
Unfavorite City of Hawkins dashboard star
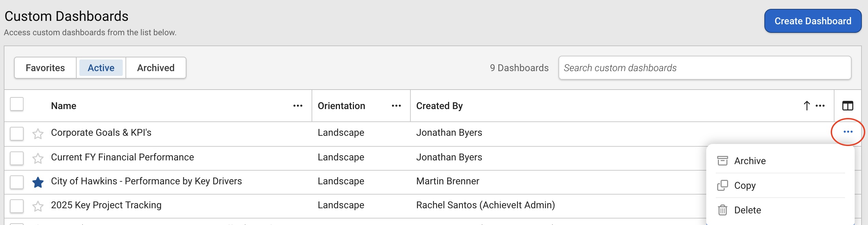[x=38, y=182]
